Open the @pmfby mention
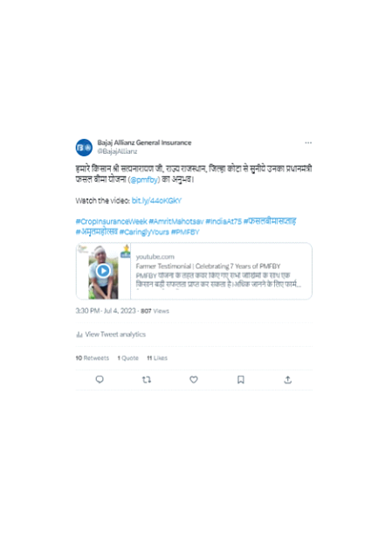The height and width of the screenshot is (546, 392). click(144, 180)
